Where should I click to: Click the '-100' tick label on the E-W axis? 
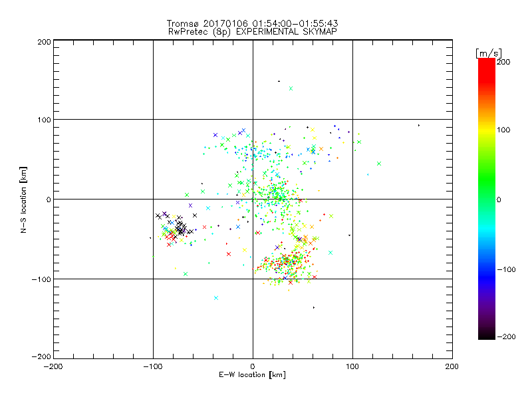pos(153,366)
